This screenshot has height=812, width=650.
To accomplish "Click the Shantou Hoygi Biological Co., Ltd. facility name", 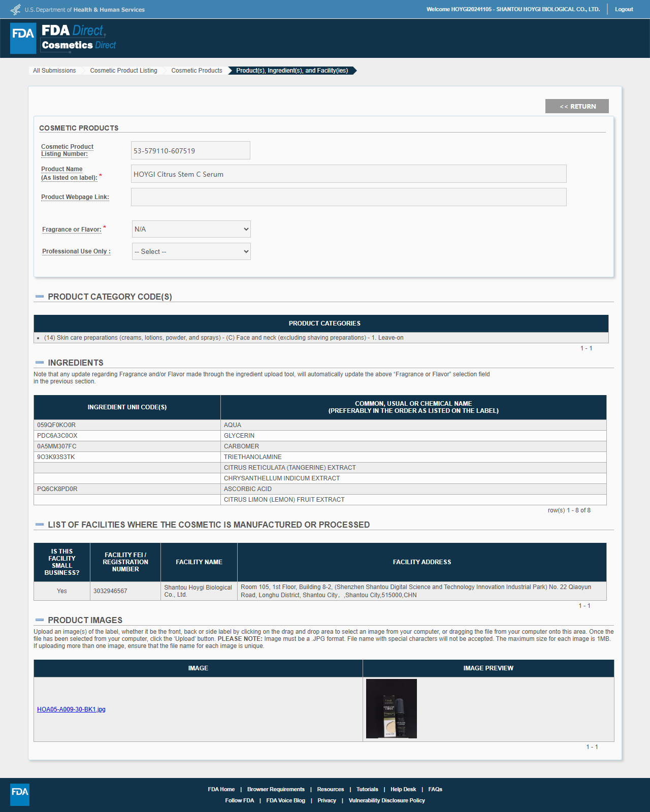I will (198, 591).
